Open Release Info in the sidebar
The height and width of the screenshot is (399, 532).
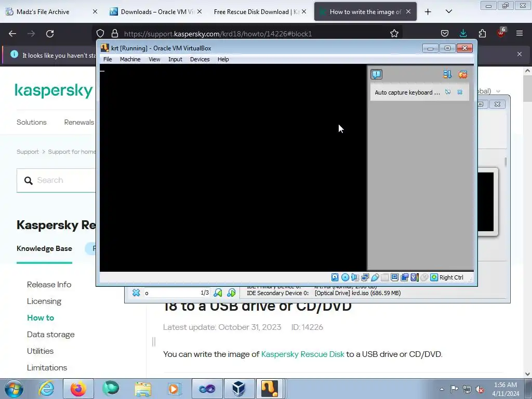[49, 285]
